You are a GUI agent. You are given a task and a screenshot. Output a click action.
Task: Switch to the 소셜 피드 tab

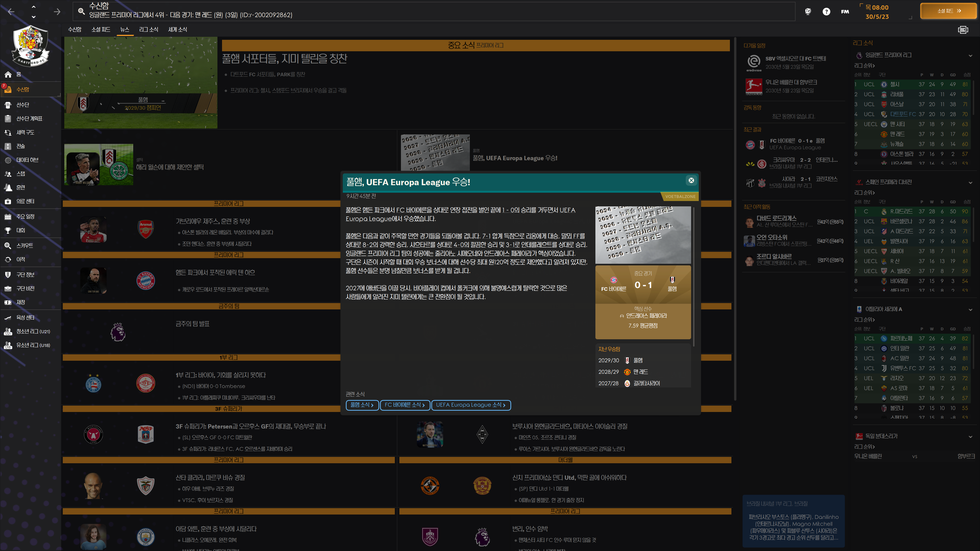tap(101, 29)
